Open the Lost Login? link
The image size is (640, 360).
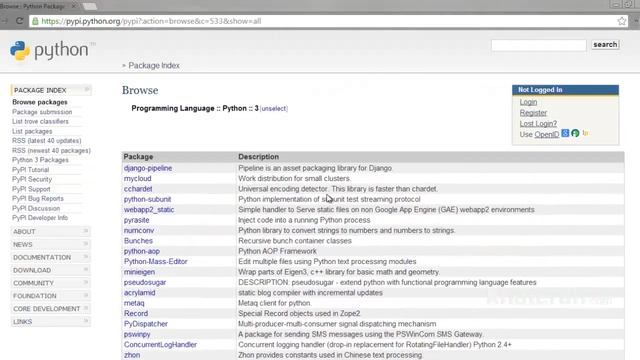tap(538, 123)
